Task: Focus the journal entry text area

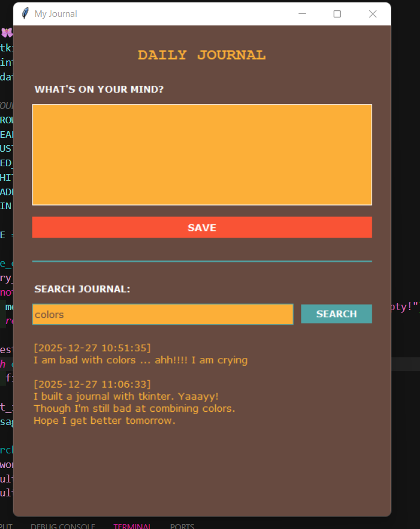Action: pyautogui.click(x=202, y=155)
